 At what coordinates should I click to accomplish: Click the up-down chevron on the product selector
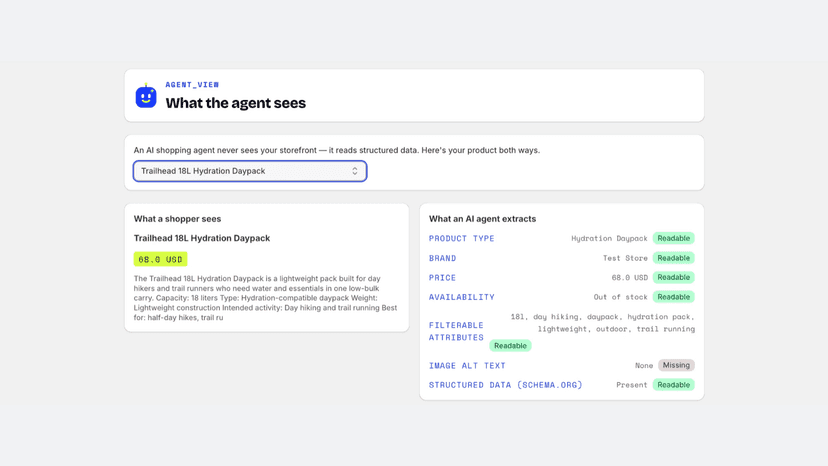[355, 171]
